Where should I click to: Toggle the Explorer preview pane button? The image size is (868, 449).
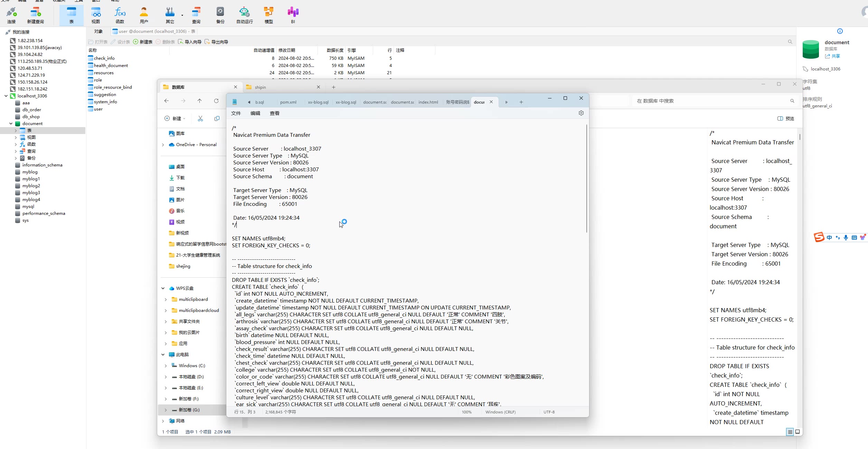pyautogui.click(x=785, y=118)
